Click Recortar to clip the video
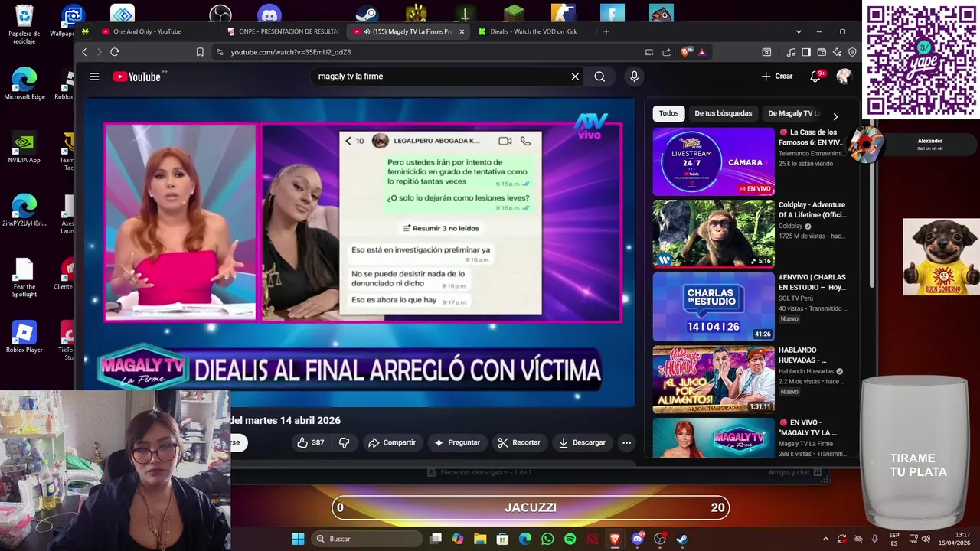The width and height of the screenshot is (980, 551). coord(519,442)
